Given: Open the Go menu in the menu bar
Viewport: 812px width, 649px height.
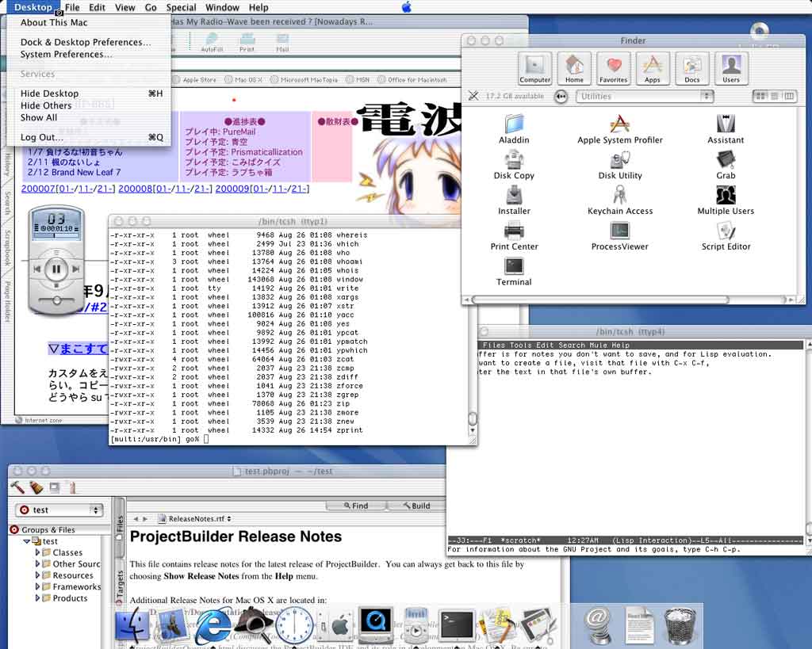Looking at the screenshot, I should (x=151, y=7).
